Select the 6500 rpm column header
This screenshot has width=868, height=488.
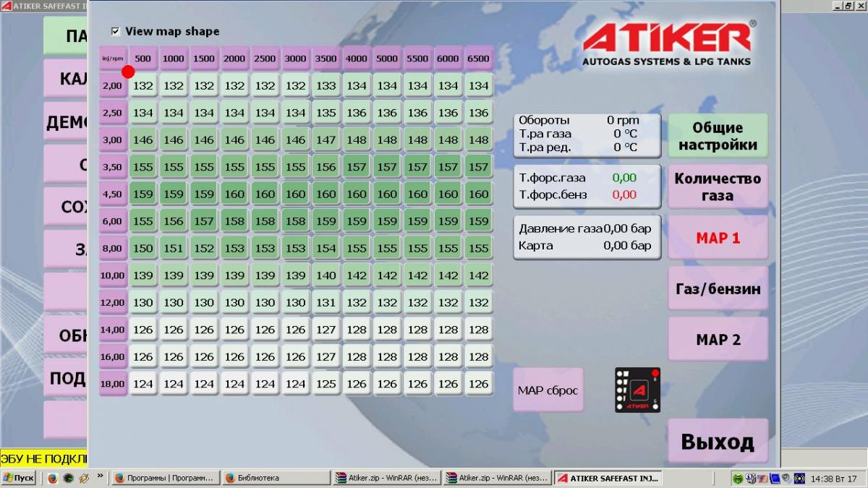(x=478, y=59)
